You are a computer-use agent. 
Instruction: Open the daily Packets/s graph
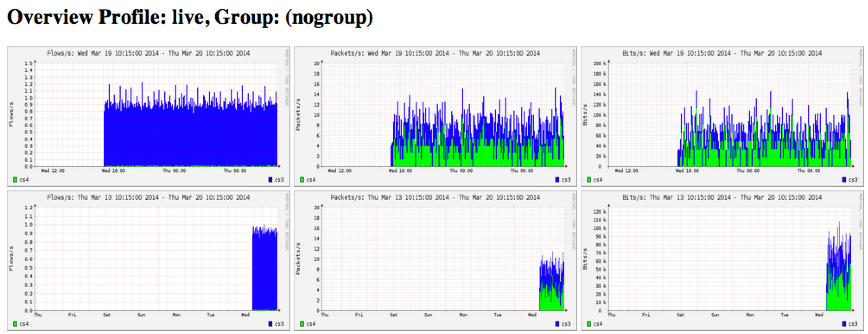pyautogui.click(x=435, y=116)
